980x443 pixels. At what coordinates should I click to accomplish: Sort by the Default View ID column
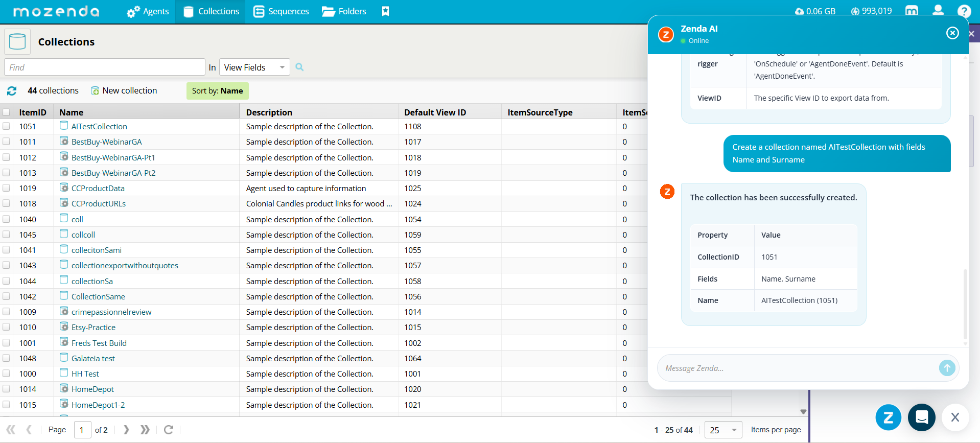(x=435, y=112)
